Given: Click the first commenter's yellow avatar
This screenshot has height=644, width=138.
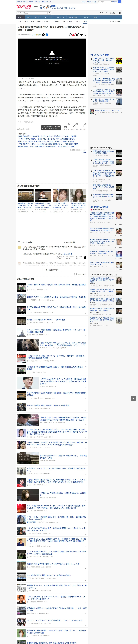Looking at the screenshot, I should coord(19,247).
